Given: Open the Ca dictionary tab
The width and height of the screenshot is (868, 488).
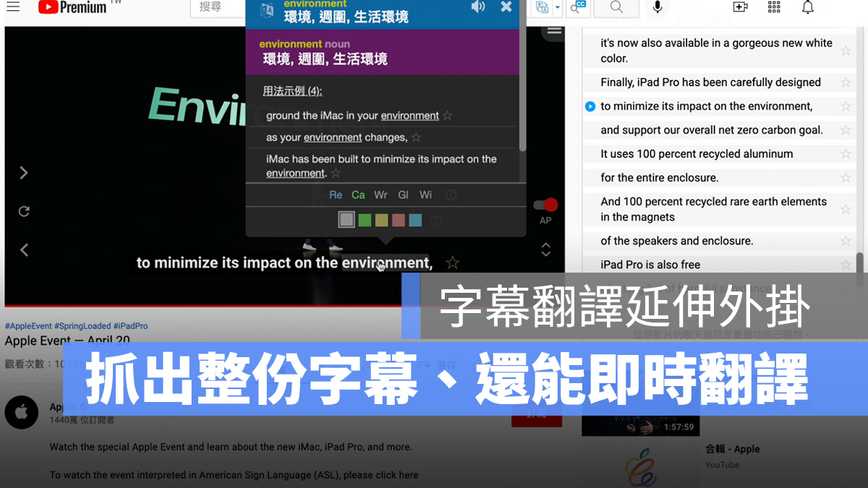Looking at the screenshot, I should (x=358, y=195).
